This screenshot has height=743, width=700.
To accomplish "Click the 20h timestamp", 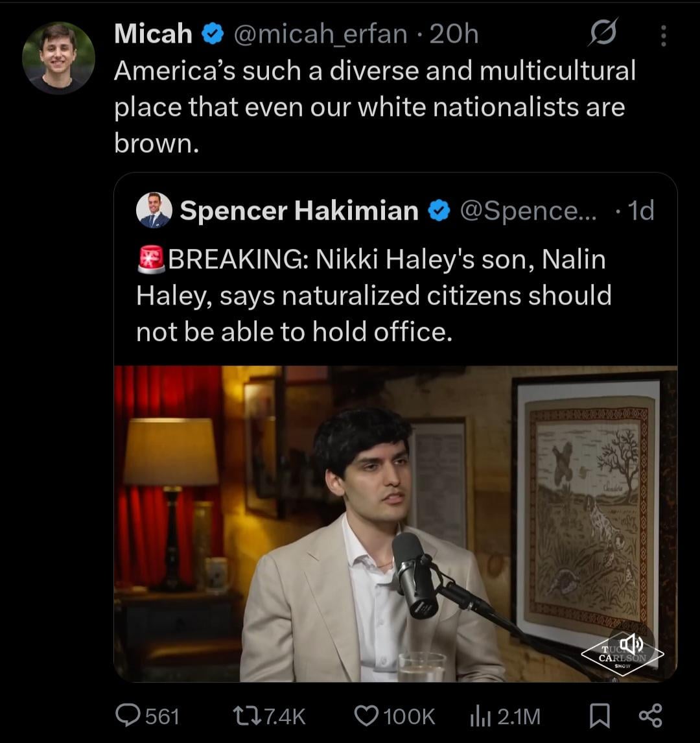I will click(x=454, y=34).
